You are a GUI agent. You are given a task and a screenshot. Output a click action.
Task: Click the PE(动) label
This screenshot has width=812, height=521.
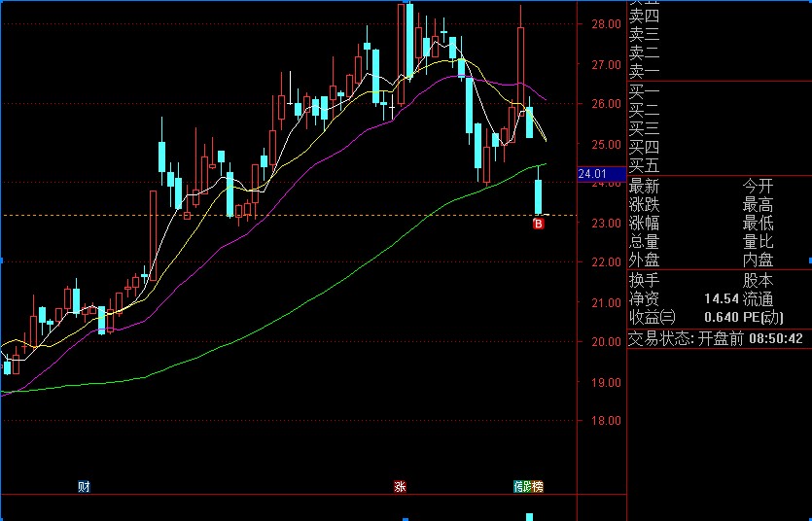point(762,317)
